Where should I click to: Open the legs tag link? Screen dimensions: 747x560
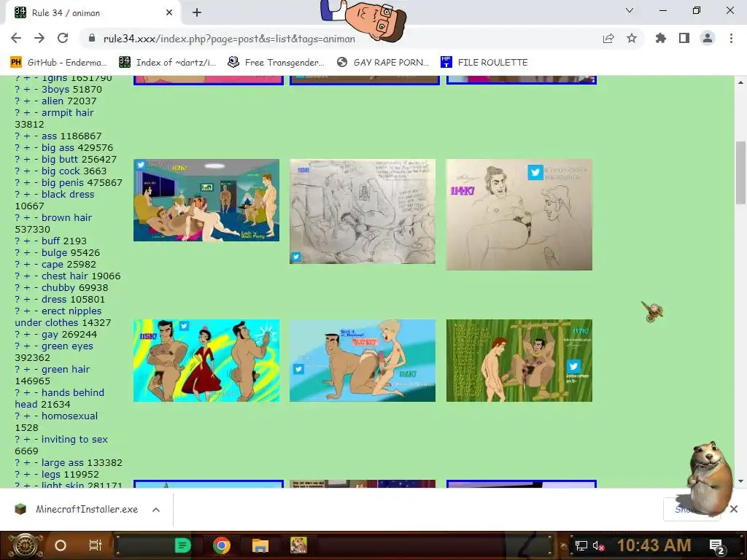click(x=50, y=474)
